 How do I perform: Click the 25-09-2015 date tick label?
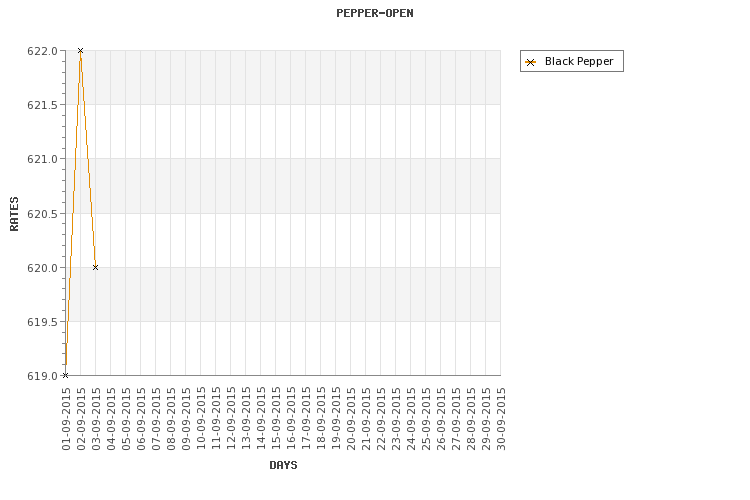426,419
